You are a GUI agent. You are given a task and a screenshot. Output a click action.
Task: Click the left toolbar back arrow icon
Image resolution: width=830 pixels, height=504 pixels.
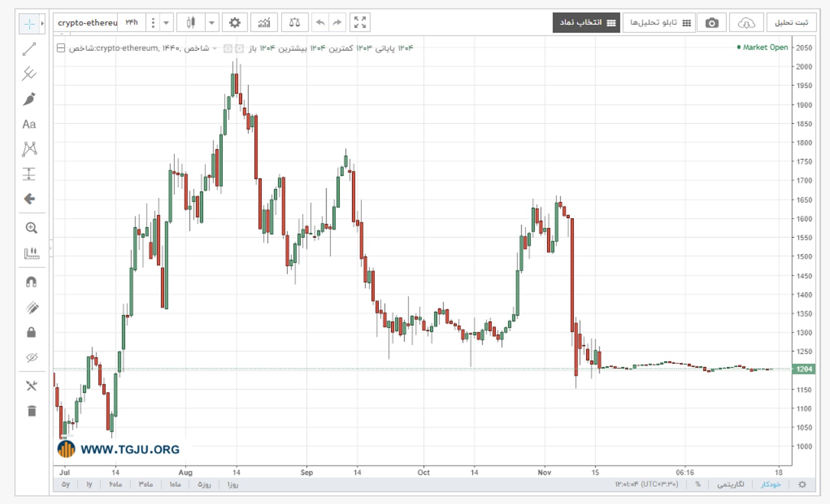[x=29, y=199]
